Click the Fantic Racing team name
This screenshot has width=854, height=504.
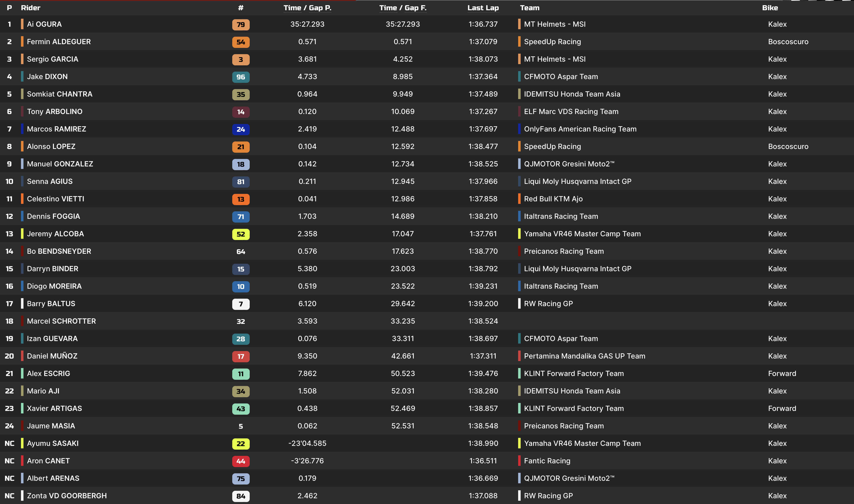[547, 461]
